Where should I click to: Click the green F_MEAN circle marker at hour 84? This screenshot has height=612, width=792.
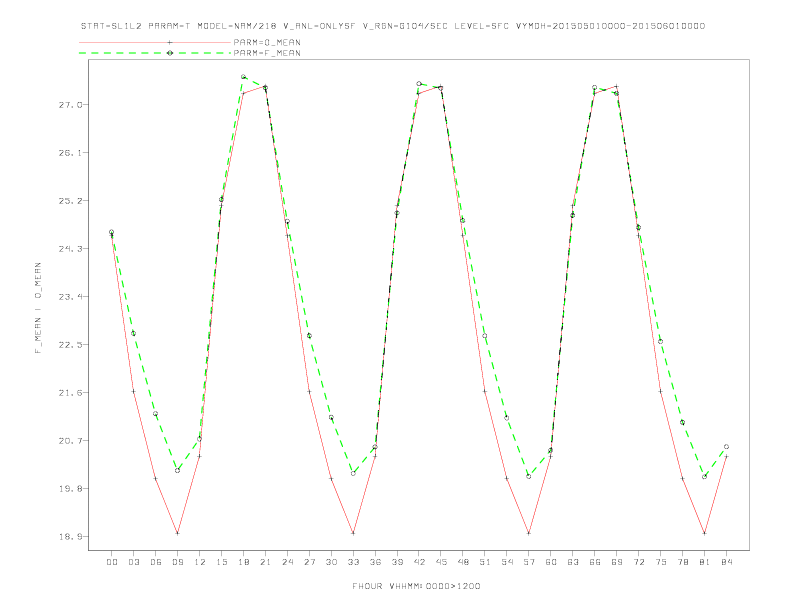point(726,447)
